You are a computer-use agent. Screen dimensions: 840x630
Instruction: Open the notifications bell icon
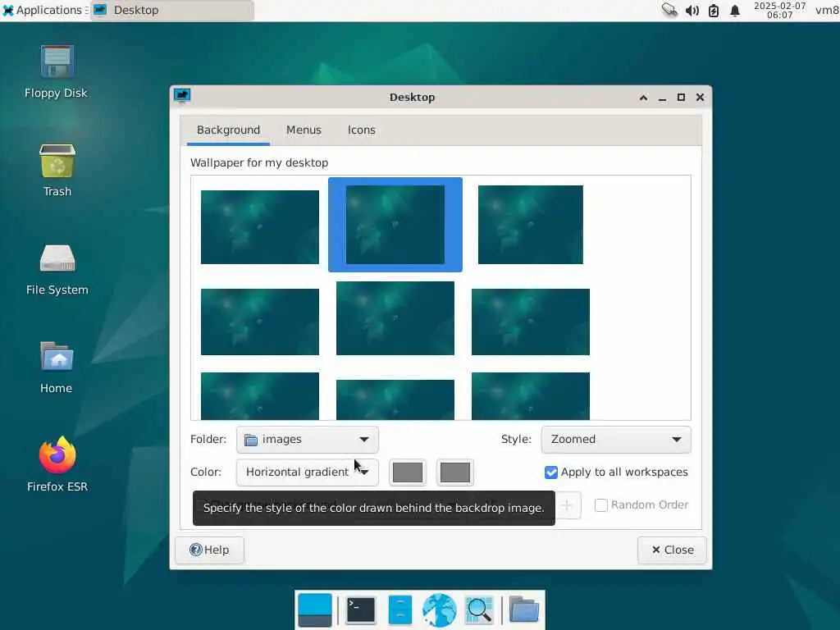point(735,11)
